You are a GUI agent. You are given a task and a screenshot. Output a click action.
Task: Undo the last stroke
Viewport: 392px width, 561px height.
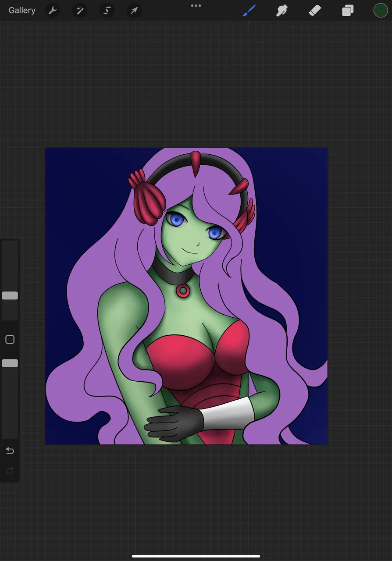(10, 451)
